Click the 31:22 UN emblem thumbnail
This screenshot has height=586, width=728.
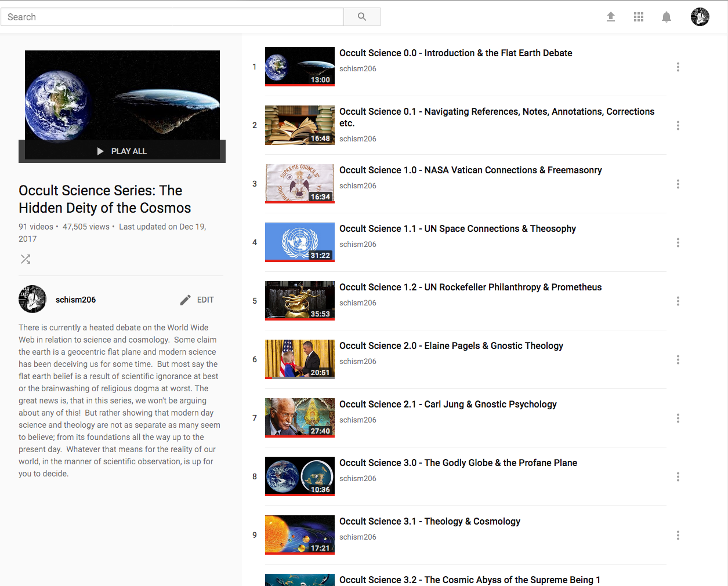click(300, 242)
